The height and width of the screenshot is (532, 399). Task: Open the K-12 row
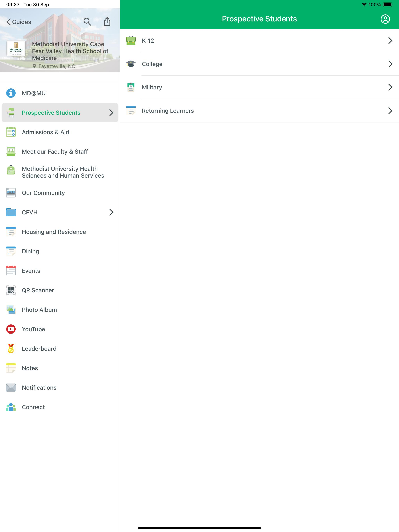pos(260,41)
